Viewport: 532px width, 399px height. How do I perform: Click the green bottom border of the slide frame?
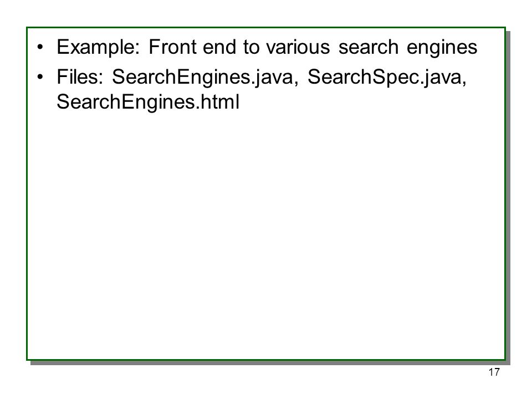click(x=266, y=360)
